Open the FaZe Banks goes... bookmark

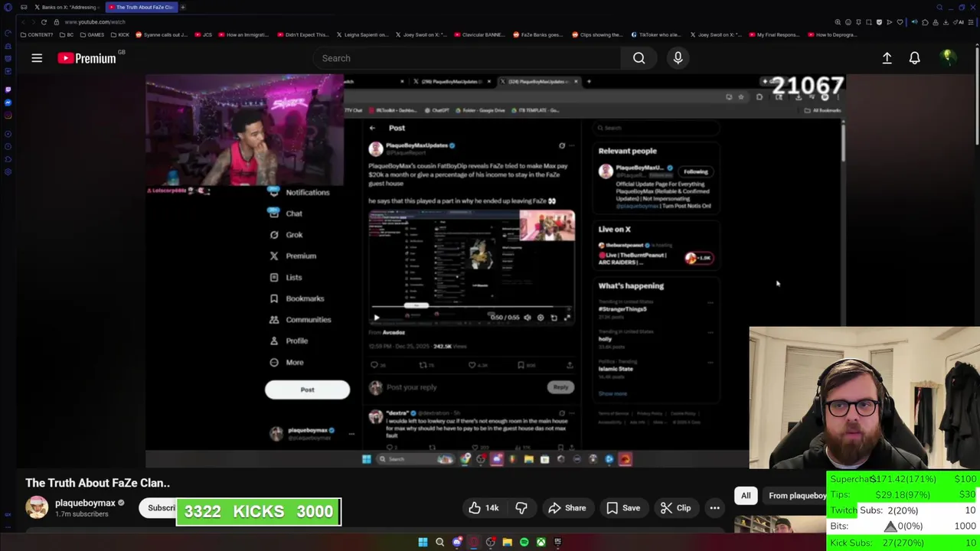(538, 34)
